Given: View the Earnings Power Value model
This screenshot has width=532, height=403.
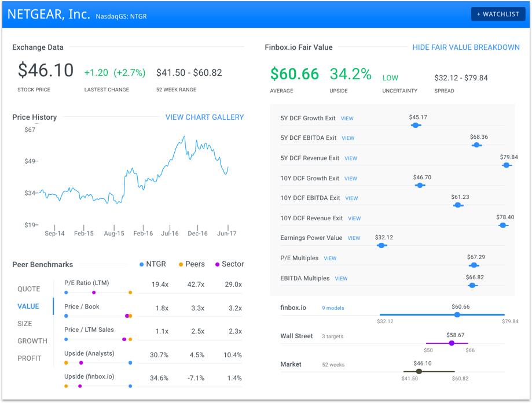Looking at the screenshot, I should click(354, 238).
